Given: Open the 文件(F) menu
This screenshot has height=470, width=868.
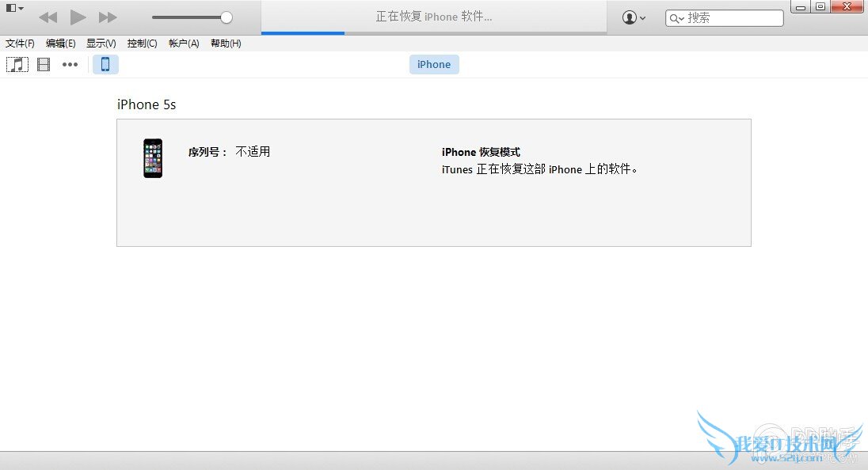Looking at the screenshot, I should tap(20, 44).
